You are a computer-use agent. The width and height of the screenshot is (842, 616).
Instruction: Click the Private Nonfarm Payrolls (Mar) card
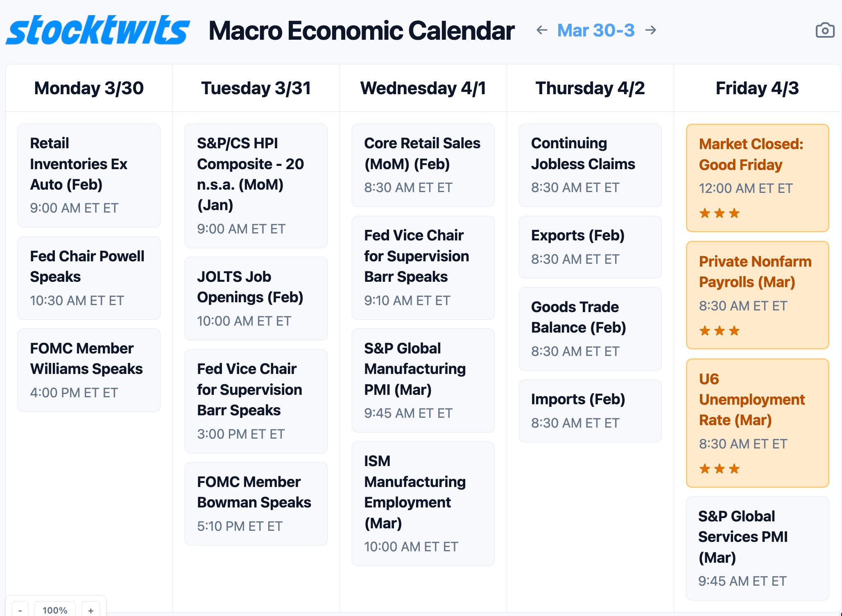click(757, 295)
